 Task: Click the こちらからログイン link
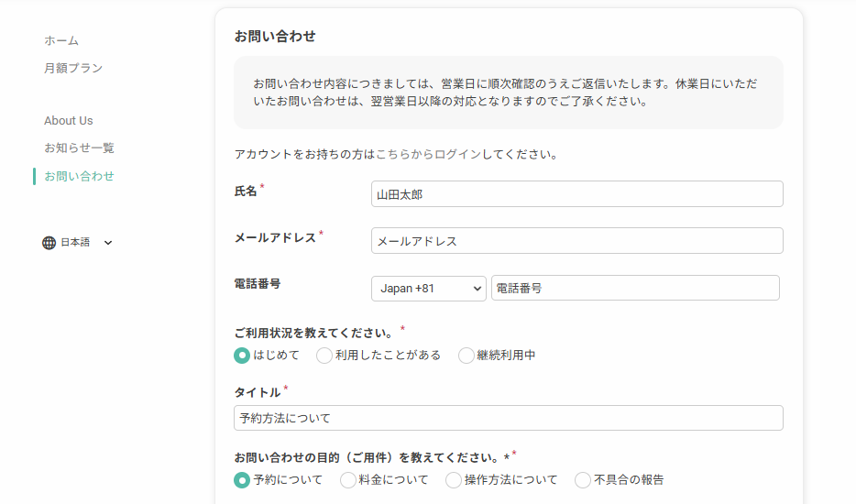[428, 155]
